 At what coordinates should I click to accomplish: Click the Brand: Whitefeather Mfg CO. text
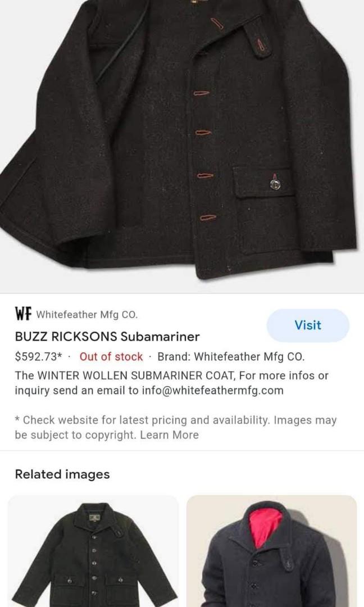pyautogui.click(x=231, y=356)
